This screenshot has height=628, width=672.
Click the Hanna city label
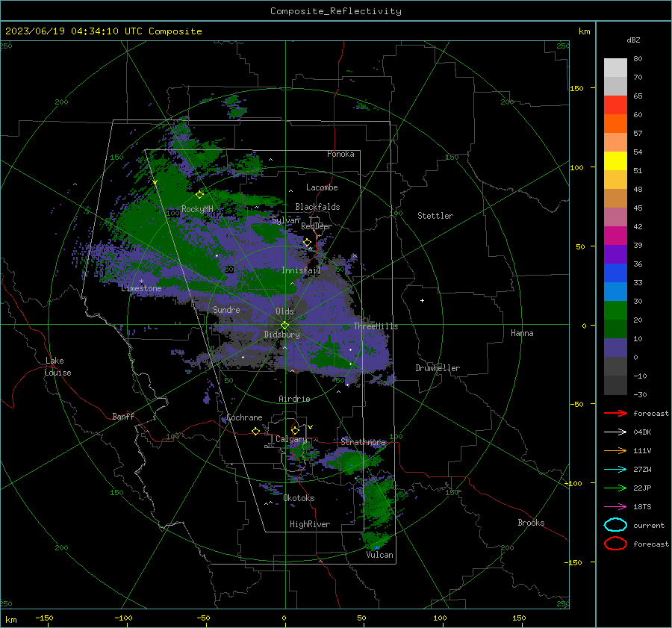pyautogui.click(x=522, y=333)
